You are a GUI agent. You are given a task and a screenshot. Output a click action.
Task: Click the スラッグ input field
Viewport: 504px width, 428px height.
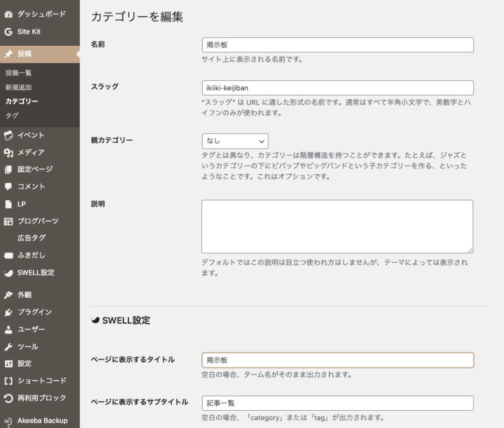click(338, 88)
